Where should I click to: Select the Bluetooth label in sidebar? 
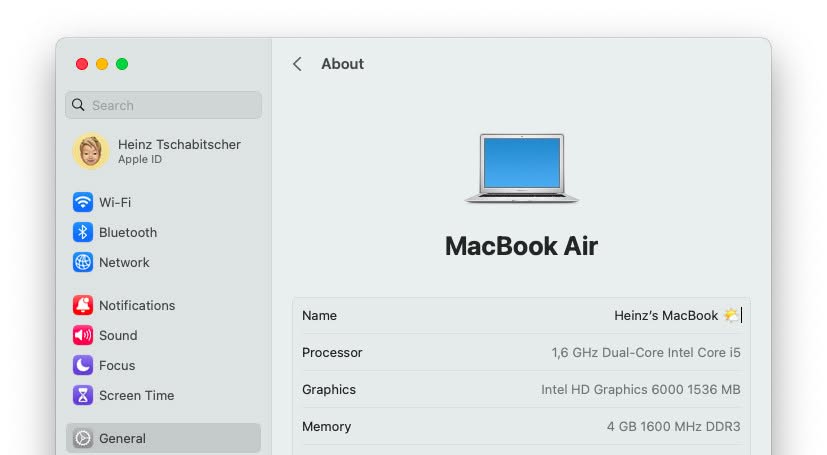click(128, 233)
